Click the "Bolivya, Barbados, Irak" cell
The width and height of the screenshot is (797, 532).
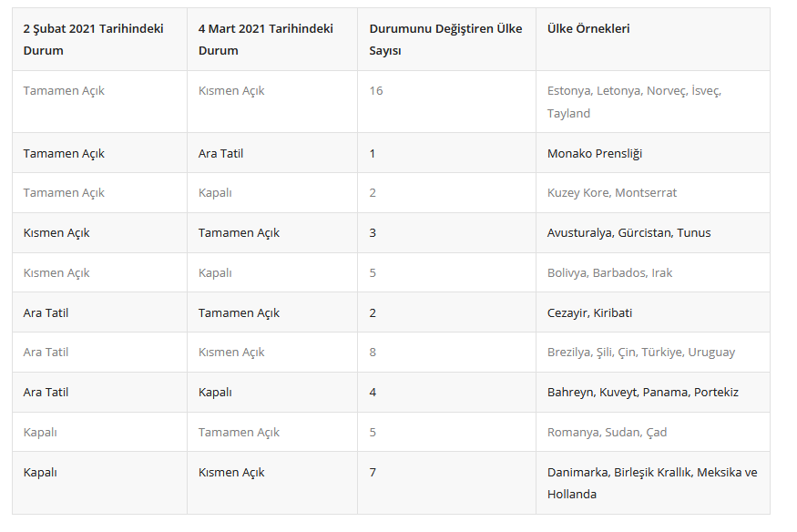pos(609,272)
